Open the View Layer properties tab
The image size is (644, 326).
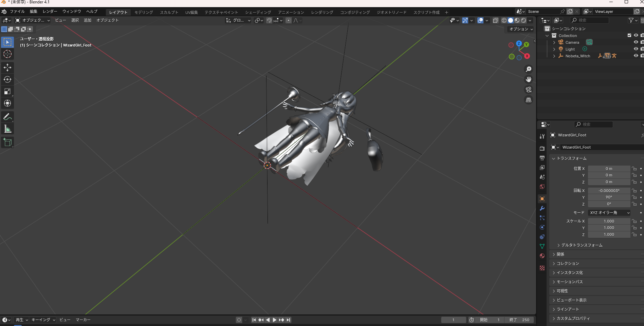pos(542,168)
